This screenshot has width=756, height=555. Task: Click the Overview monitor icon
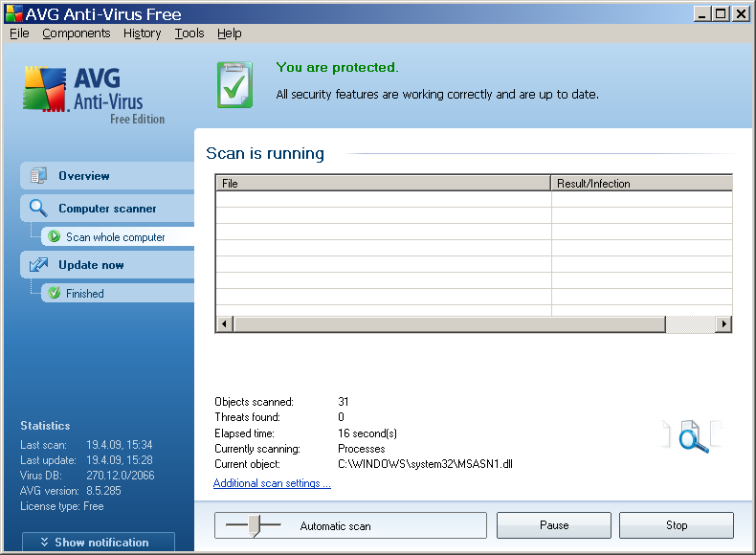coord(38,175)
